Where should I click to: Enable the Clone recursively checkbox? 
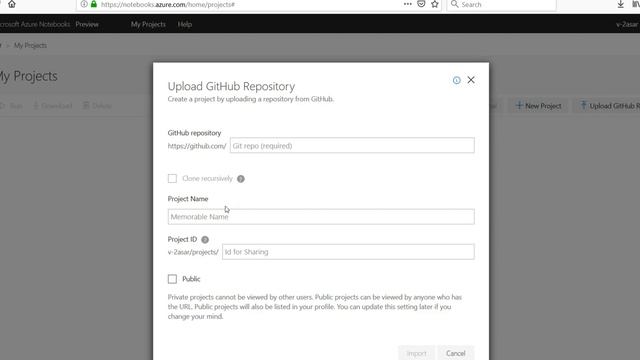[x=172, y=178]
